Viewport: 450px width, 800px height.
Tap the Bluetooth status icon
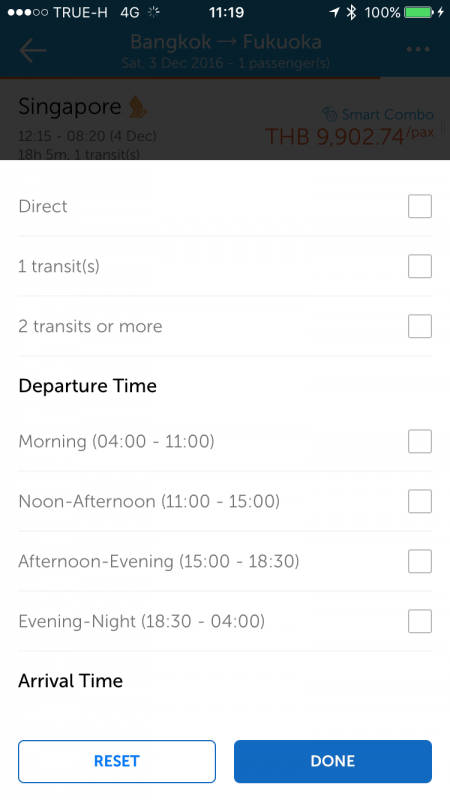pyautogui.click(x=352, y=12)
